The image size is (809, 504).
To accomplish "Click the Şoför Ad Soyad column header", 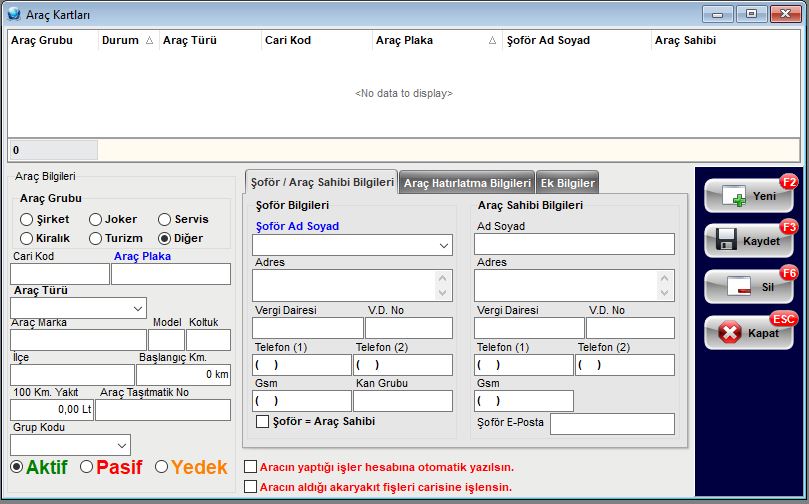I will pyautogui.click(x=577, y=40).
